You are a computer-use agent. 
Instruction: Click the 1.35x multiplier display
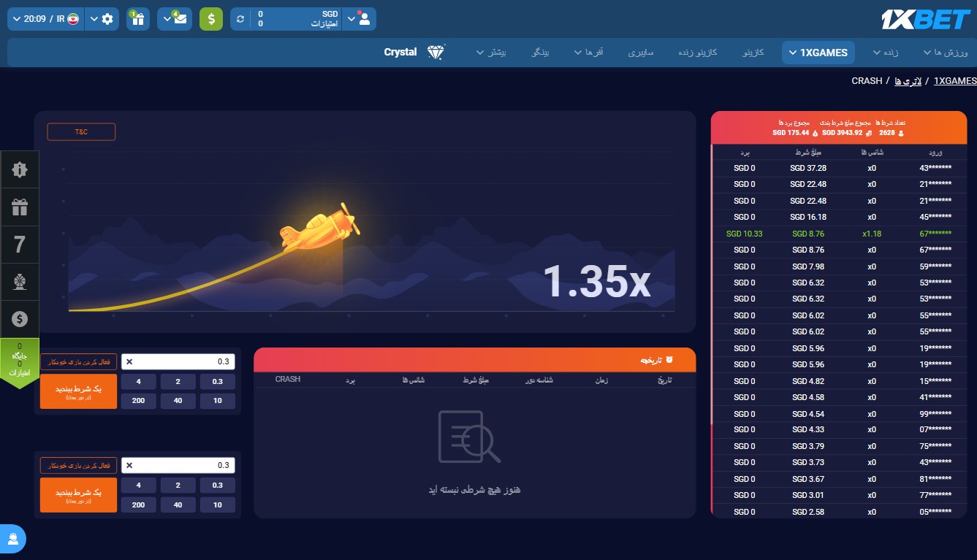click(596, 282)
